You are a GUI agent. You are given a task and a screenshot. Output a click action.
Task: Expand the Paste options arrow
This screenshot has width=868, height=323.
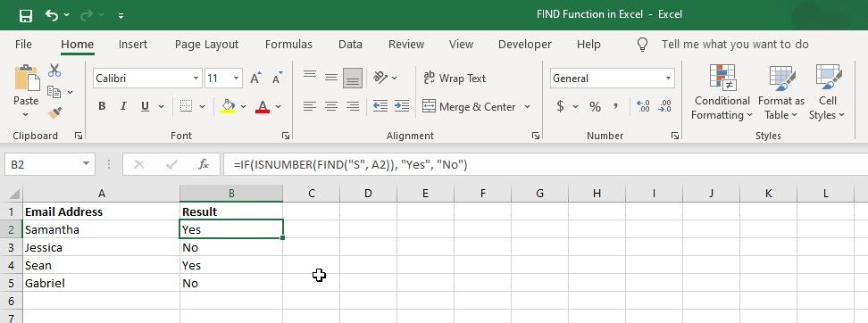coord(26,115)
